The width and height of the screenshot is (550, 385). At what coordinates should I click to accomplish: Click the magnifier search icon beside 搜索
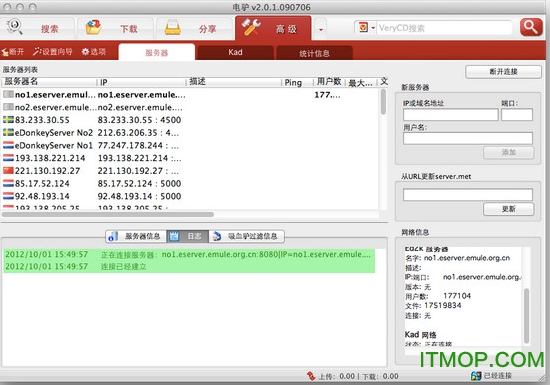(15, 27)
